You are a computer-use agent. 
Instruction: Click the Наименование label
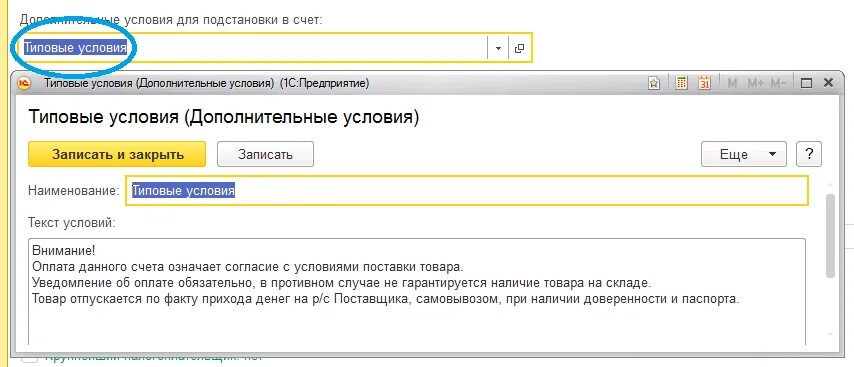[73, 191]
